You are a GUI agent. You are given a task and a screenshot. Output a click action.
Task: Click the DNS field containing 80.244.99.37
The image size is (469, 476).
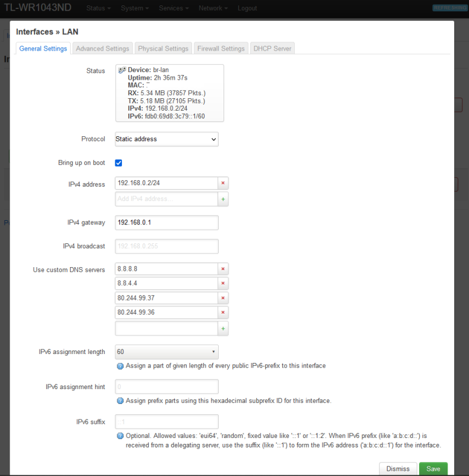point(166,298)
